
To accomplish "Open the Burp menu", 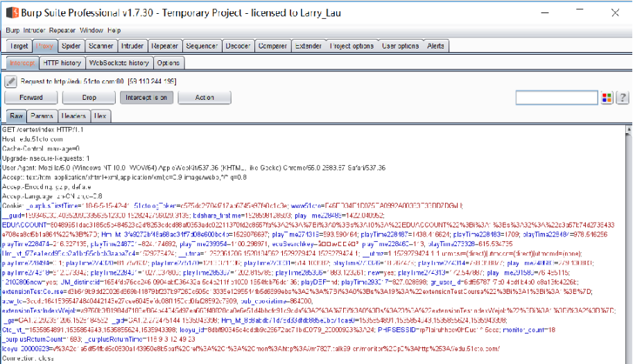I will pos(12,31).
